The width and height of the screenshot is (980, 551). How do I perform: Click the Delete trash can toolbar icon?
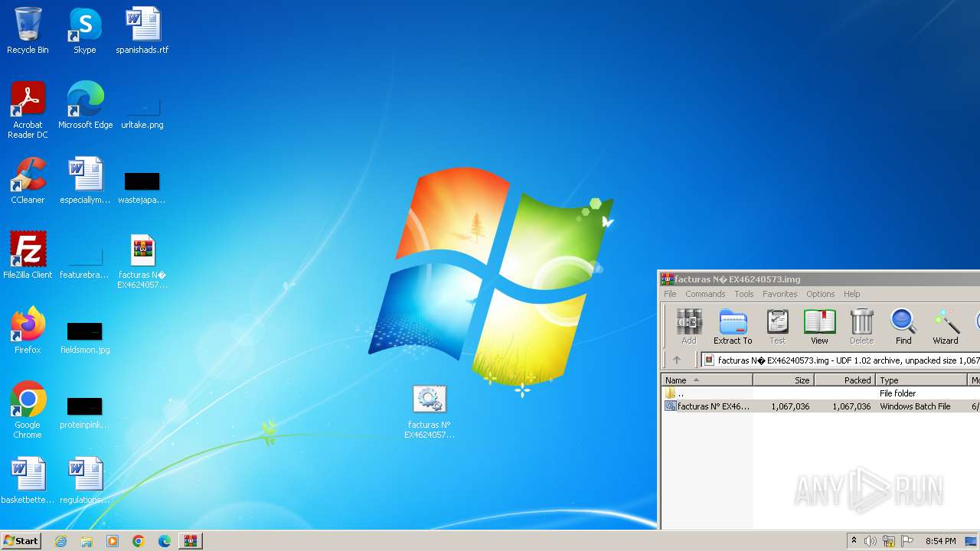[x=861, y=326]
